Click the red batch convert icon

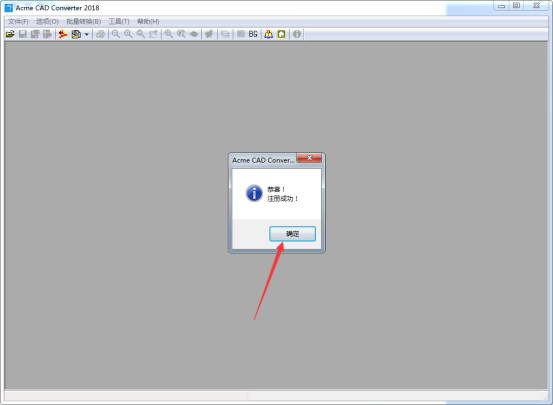tap(63, 34)
